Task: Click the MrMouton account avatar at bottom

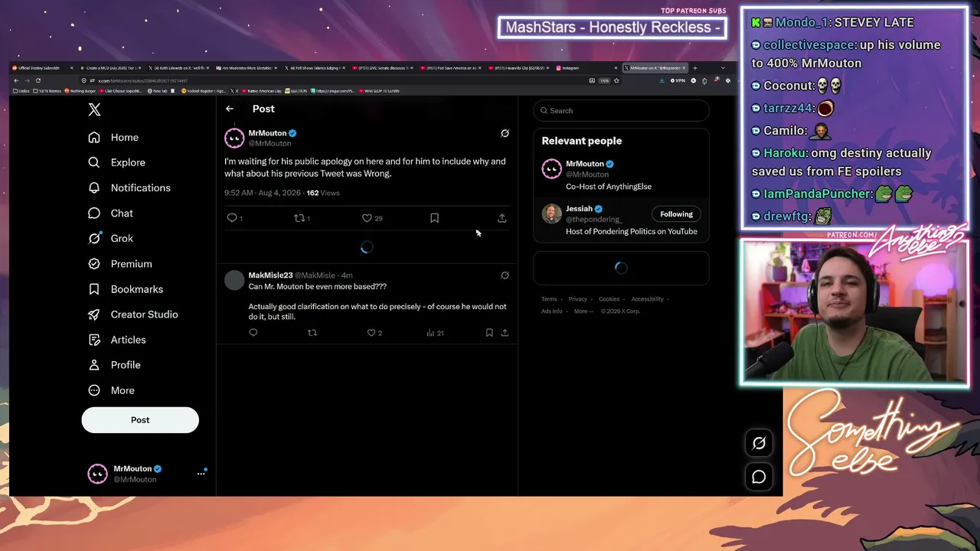Action: [x=98, y=474]
